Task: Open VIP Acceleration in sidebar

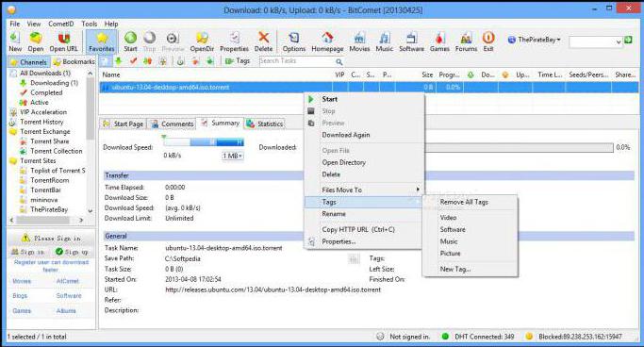Action: click(x=43, y=112)
